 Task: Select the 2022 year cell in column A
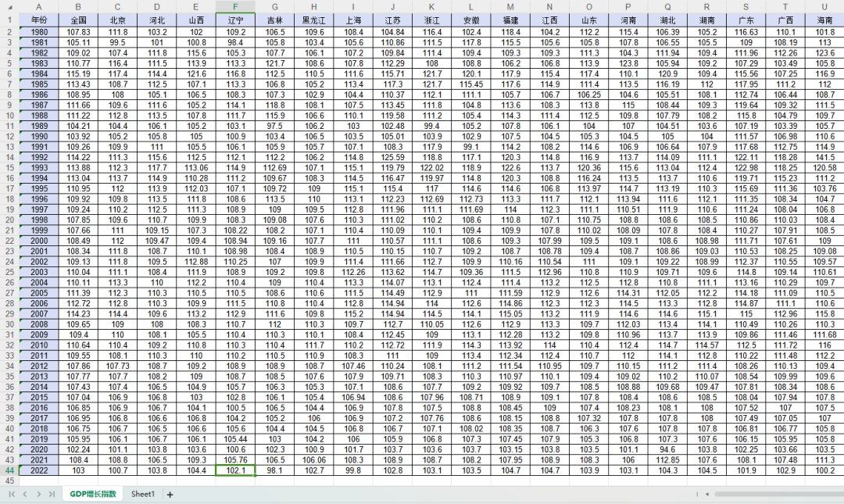39,470
